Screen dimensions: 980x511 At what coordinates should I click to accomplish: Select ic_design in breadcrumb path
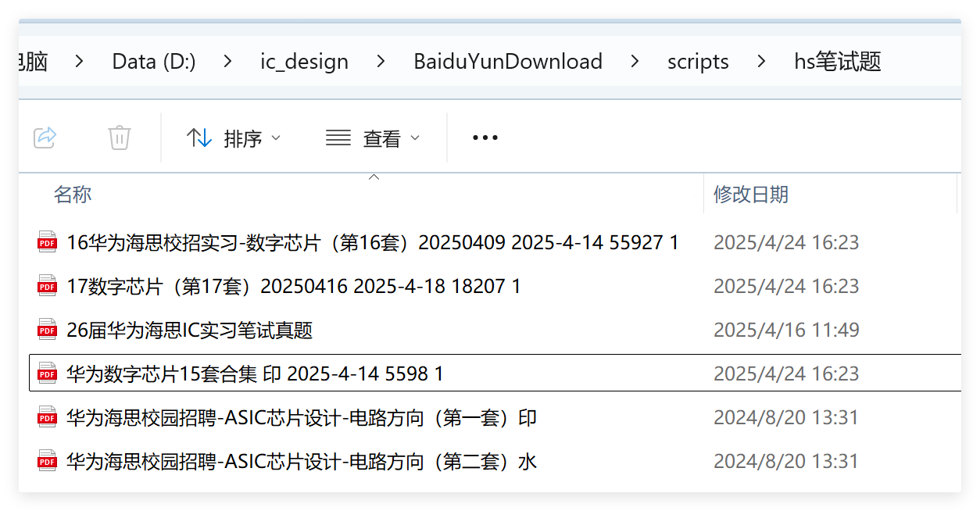click(305, 62)
